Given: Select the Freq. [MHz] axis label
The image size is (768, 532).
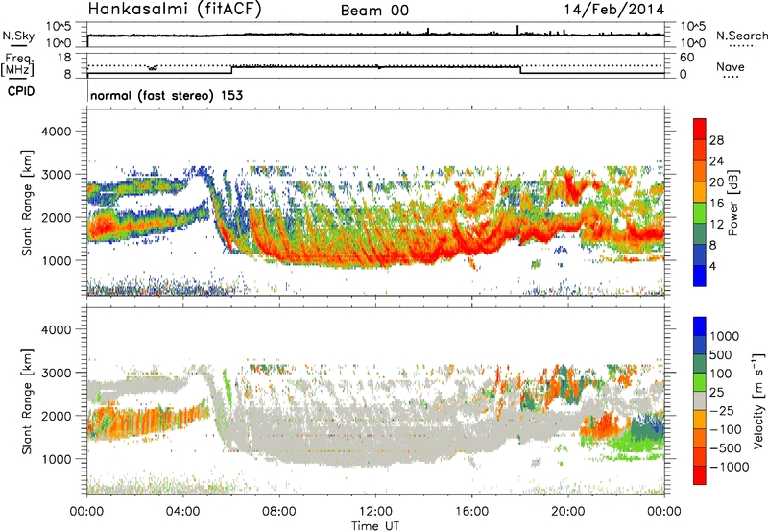Looking at the screenshot, I should pyautogui.click(x=17, y=64).
